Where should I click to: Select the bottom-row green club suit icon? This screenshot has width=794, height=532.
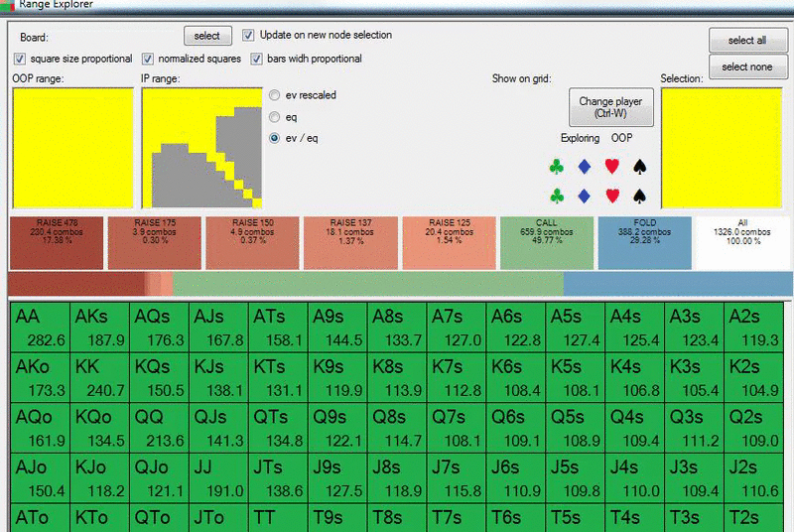(557, 196)
